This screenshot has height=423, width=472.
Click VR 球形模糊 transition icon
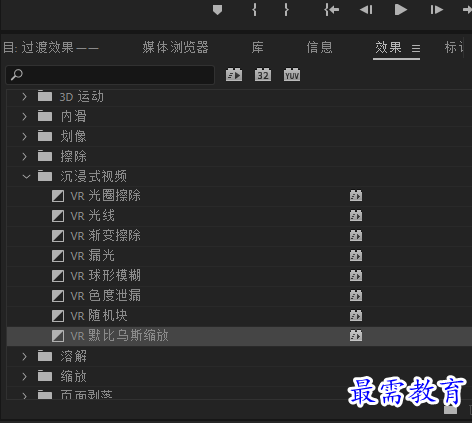click(x=58, y=276)
